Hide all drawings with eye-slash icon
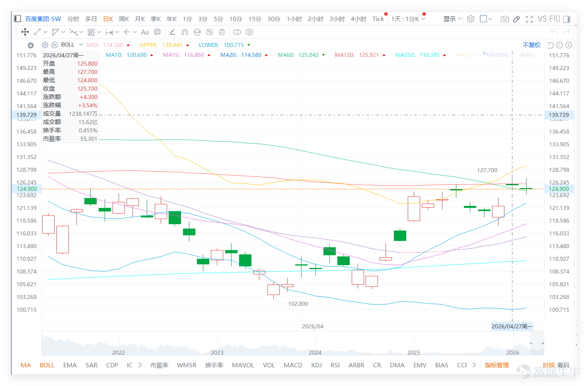Screen dimensions: 588x386 [210, 32]
